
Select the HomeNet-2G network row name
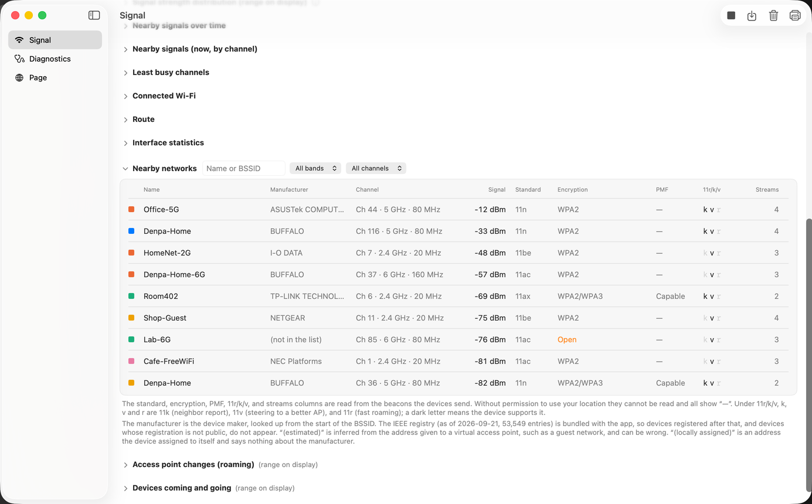tap(167, 253)
